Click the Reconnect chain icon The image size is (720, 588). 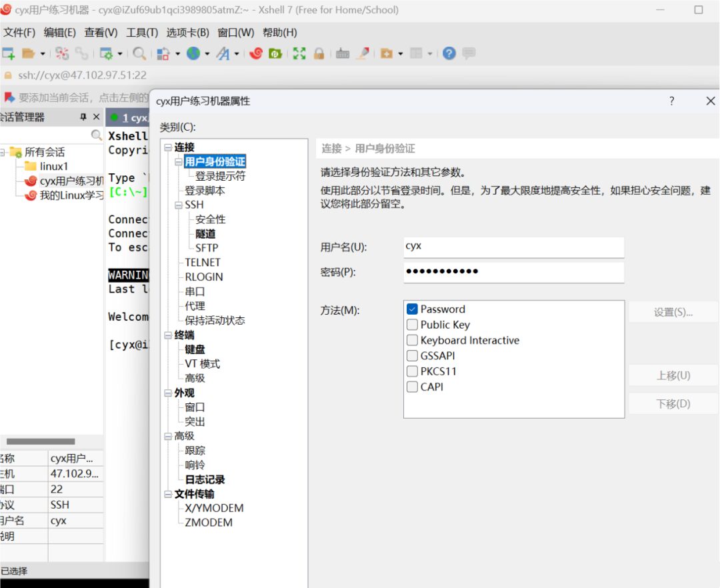pos(82,54)
